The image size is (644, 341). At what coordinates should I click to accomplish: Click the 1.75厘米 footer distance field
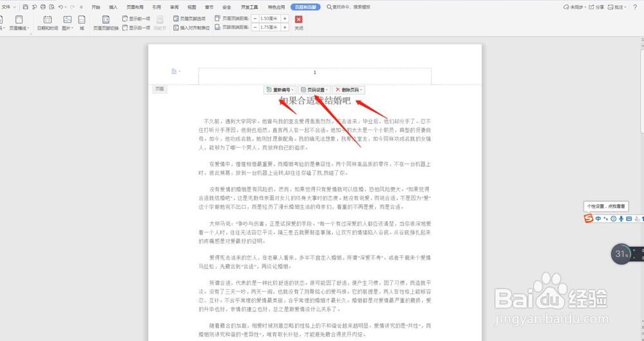(270, 27)
